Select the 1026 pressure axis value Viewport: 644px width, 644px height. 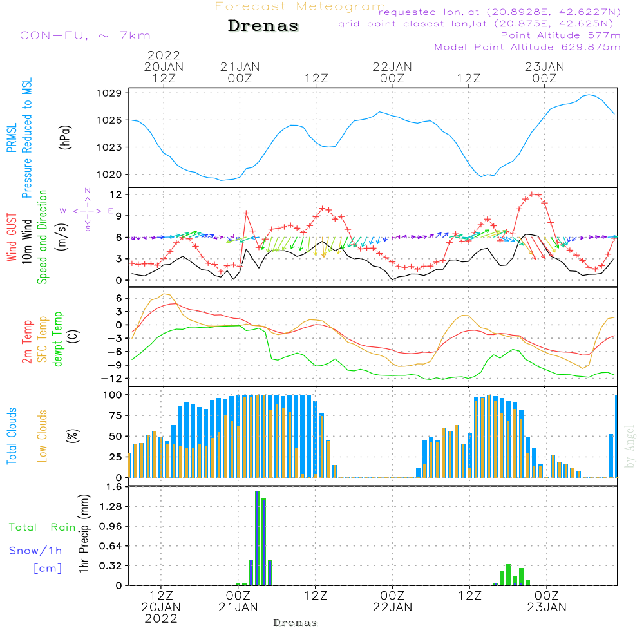(109, 120)
